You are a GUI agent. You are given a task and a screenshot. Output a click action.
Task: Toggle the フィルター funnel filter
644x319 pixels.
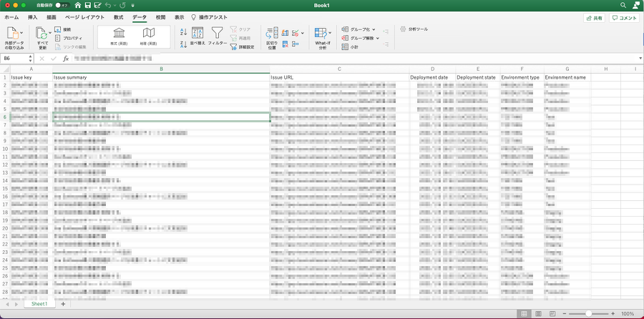pos(218,36)
